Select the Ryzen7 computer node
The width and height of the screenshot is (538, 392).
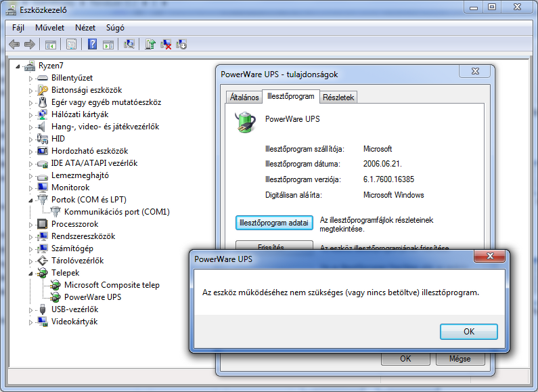click(x=51, y=66)
